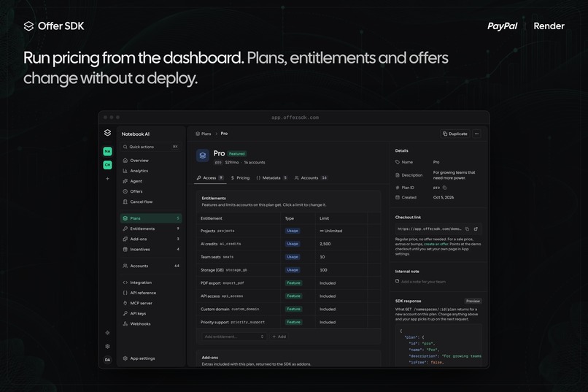Viewport: 588px width, 392px height.
Task: Click the Feature tag for PDF export
Action: (x=293, y=283)
